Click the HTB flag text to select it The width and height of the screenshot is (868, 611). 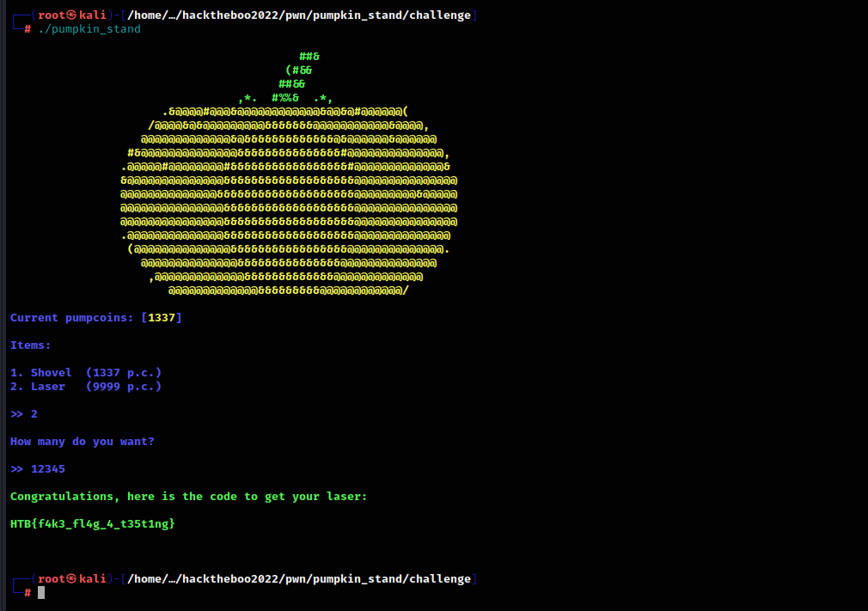[90, 523]
